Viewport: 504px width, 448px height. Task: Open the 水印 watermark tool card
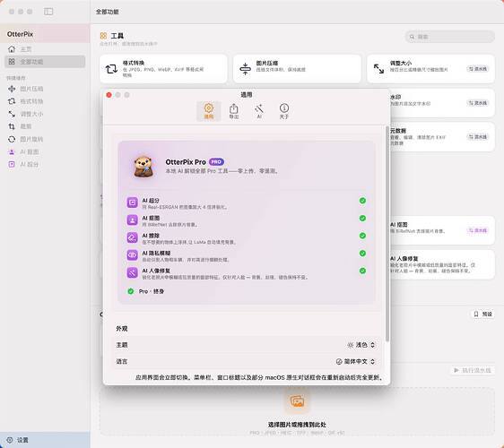pos(443,103)
